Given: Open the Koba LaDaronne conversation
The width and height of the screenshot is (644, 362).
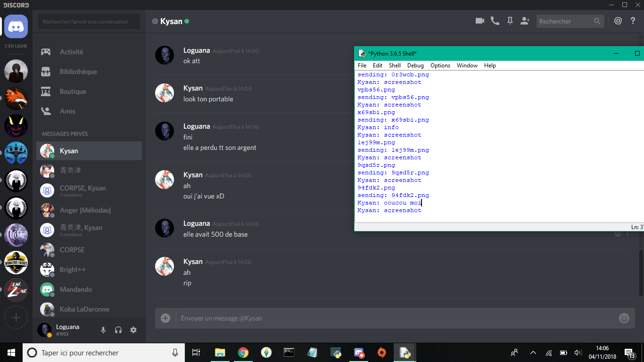Looking at the screenshot, I should pos(89,309).
